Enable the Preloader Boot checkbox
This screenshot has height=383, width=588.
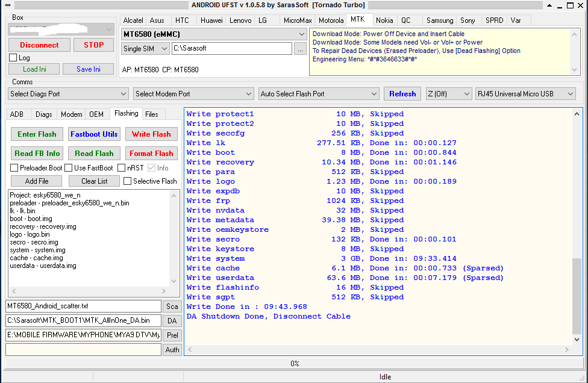[x=14, y=168]
